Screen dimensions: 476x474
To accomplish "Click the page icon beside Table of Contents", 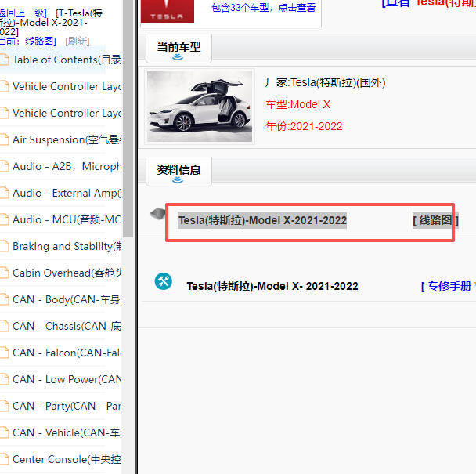I will coord(4,60).
